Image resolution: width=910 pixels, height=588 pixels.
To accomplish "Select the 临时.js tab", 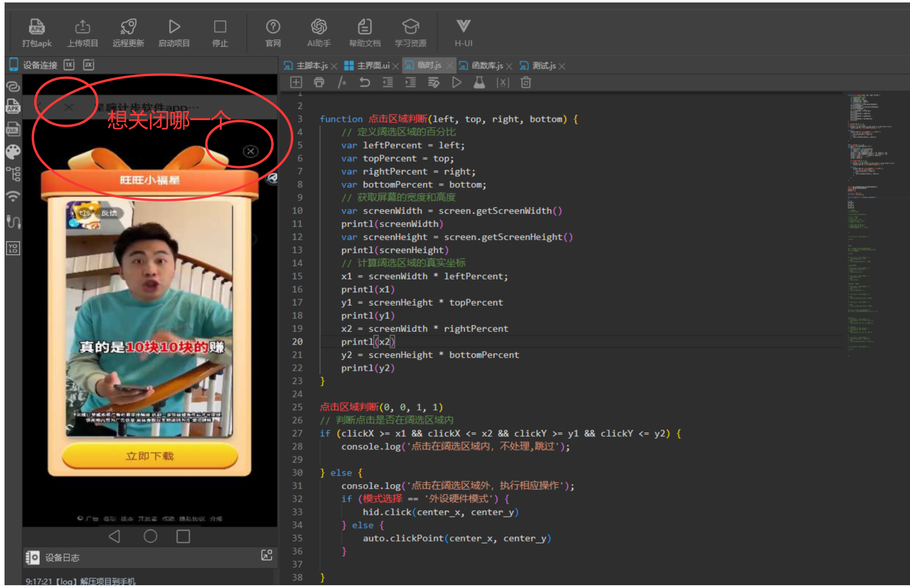I will tap(429, 65).
